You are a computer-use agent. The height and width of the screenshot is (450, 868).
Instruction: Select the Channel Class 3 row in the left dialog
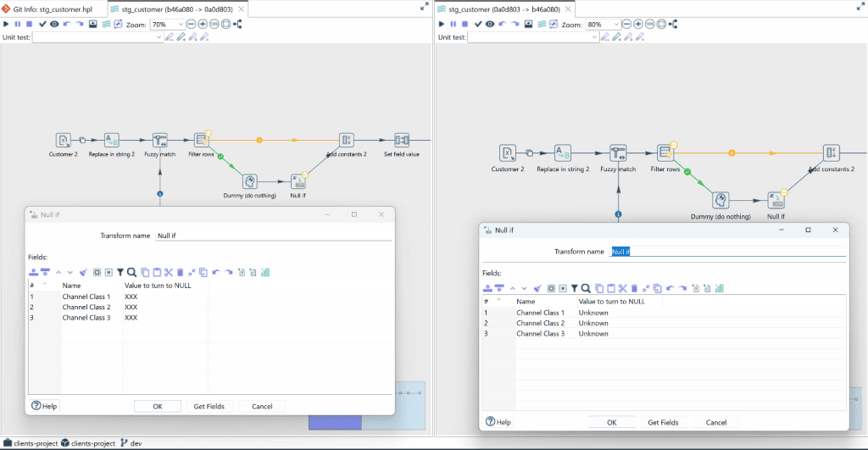(x=210, y=318)
